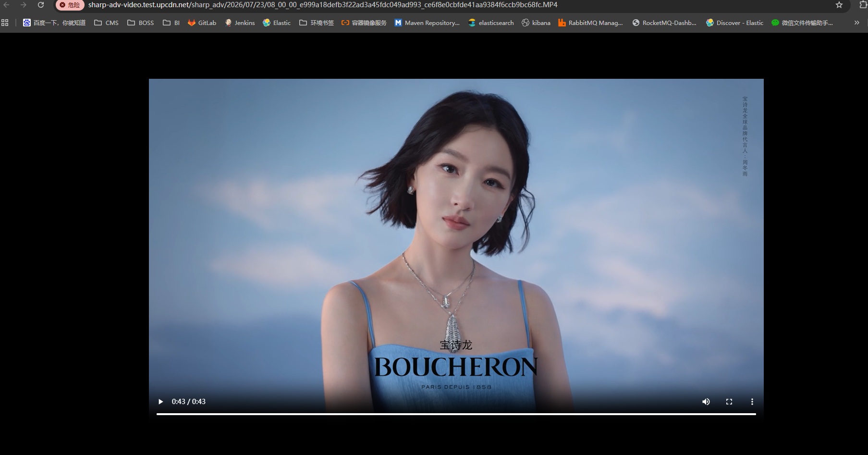868x455 pixels.
Task: Reload the current page
Action: pos(41,5)
